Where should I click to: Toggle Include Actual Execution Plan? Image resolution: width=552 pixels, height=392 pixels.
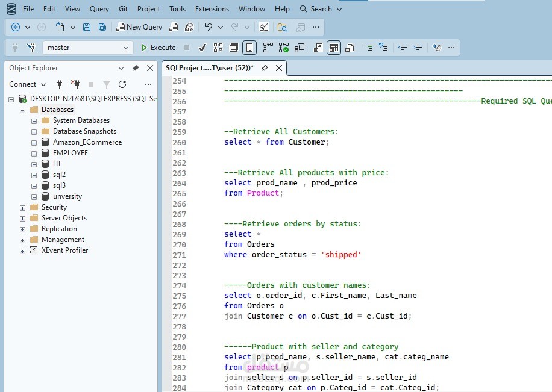coord(268,48)
